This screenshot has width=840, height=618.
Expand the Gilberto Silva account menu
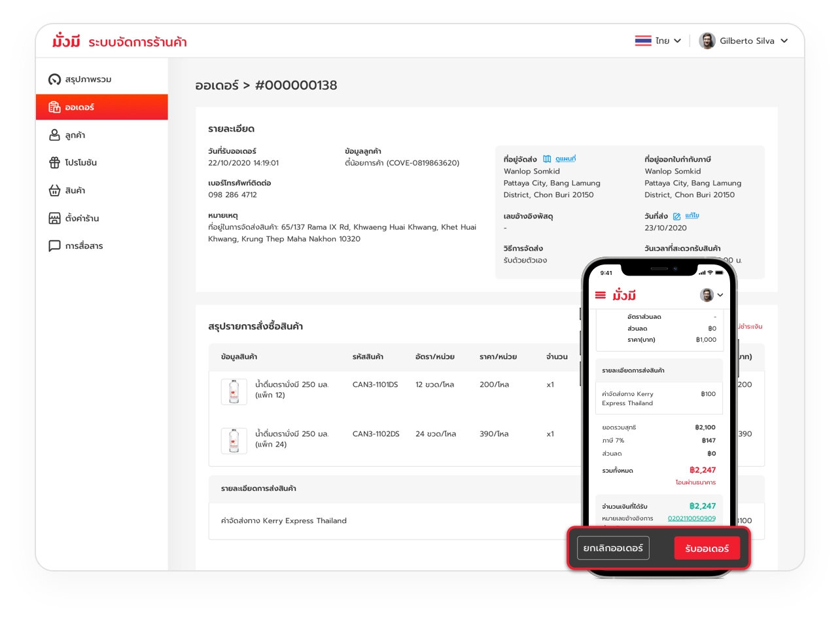click(743, 41)
